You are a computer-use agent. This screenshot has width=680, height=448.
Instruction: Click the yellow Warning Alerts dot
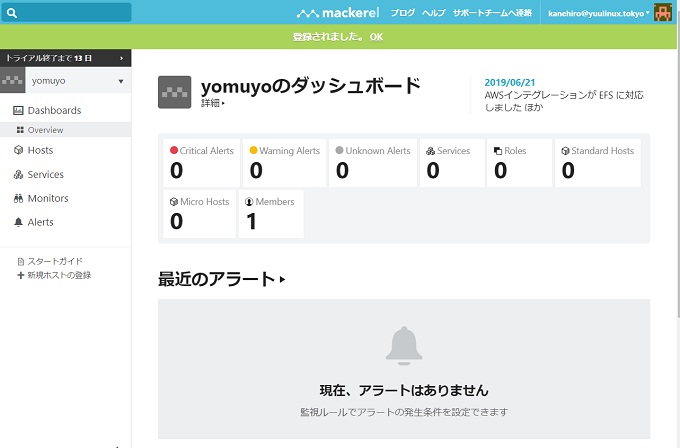[253, 150]
